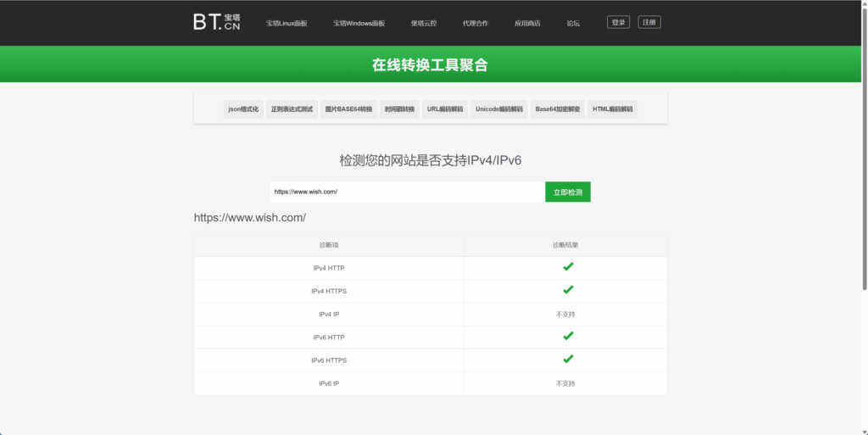The width and height of the screenshot is (868, 435).
Task: Visit the 应用商店 page
Action: tap(527, 23)
